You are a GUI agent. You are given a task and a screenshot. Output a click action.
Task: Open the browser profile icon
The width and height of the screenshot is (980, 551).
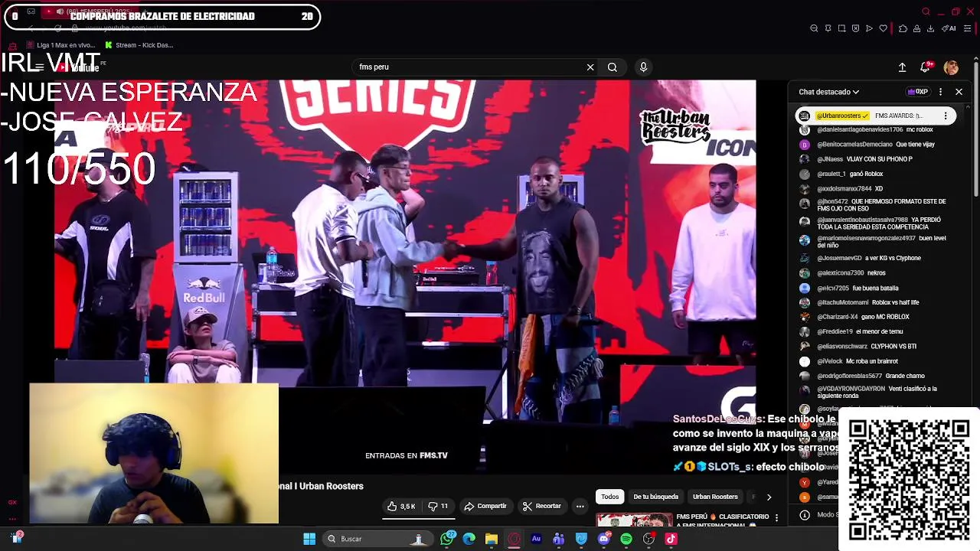(x=916, y=28)
